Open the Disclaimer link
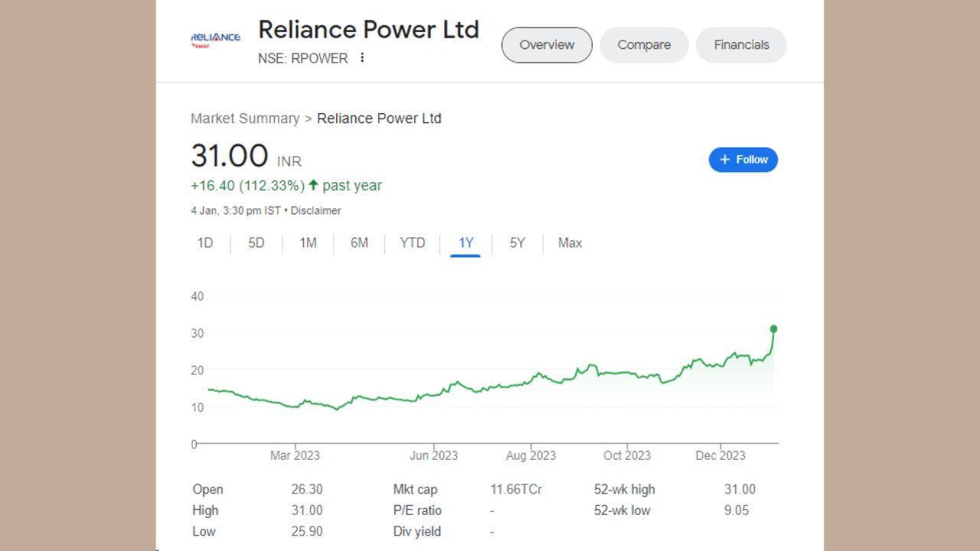 pyautogui.click(x=316, y=210)
